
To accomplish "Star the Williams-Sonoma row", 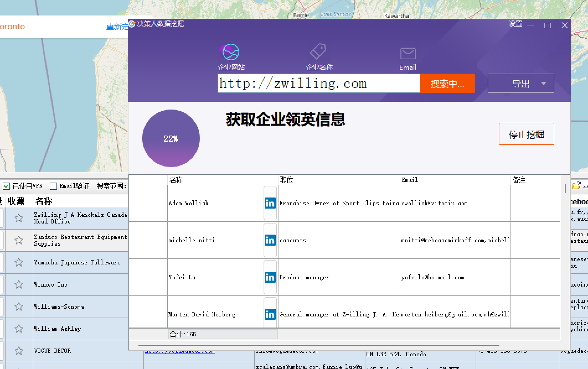I will pos(19,307).
